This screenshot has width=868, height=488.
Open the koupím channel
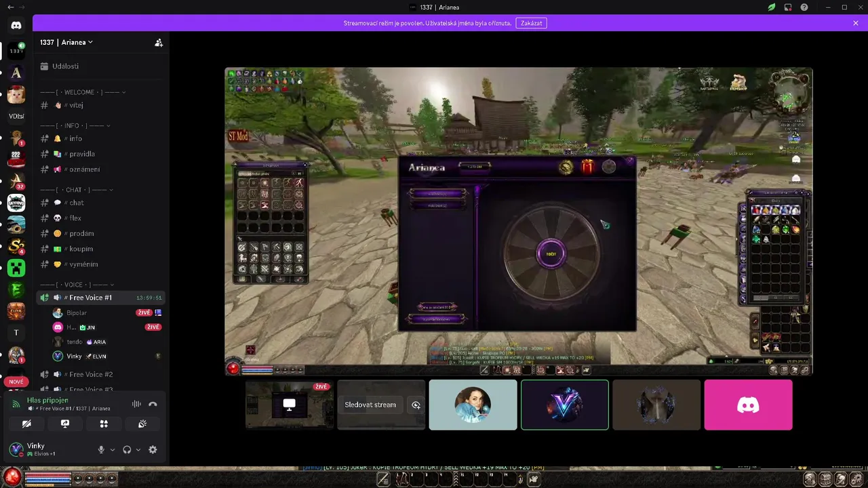point(102,249)
